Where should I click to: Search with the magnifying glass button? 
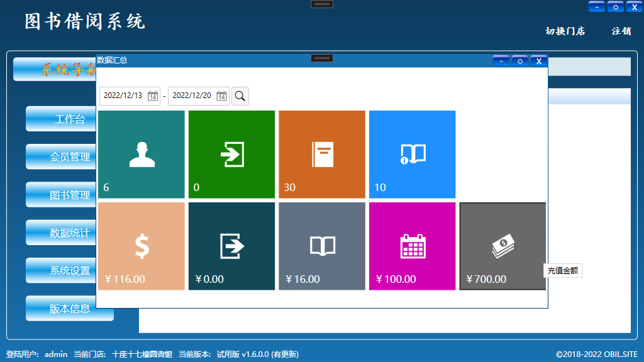pyautogui.click(x=240, y=96)
